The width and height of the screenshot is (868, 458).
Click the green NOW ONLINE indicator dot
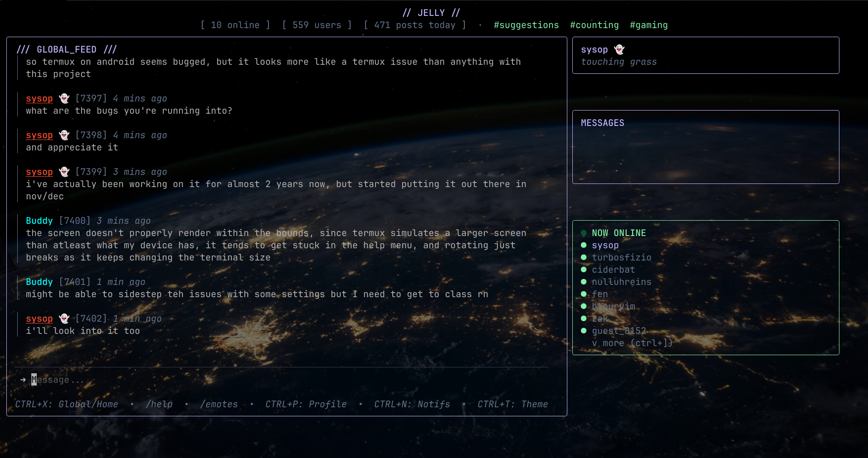584,232
